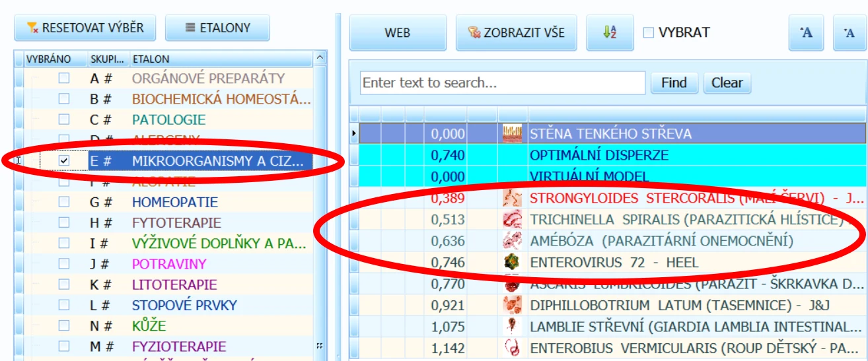Click the group list scroll up arrow
The image size is (868, 361).
click(x=320, y=59)
